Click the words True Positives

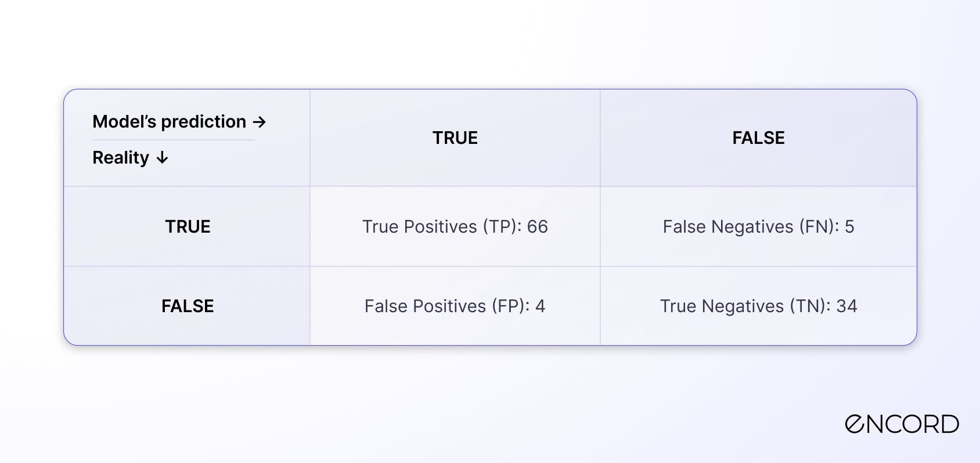[420, 227]
